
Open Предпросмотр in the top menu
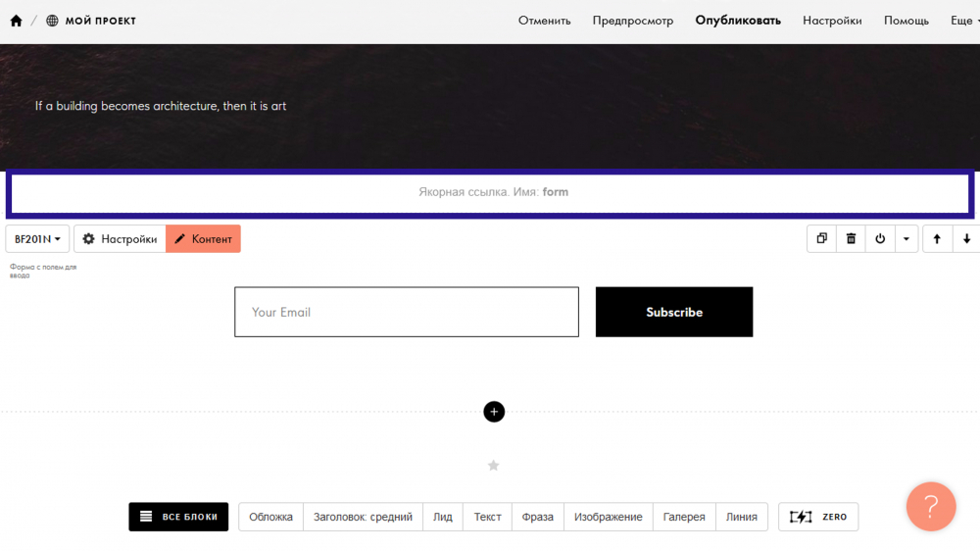pyautogui.click(x=633, y=21)
